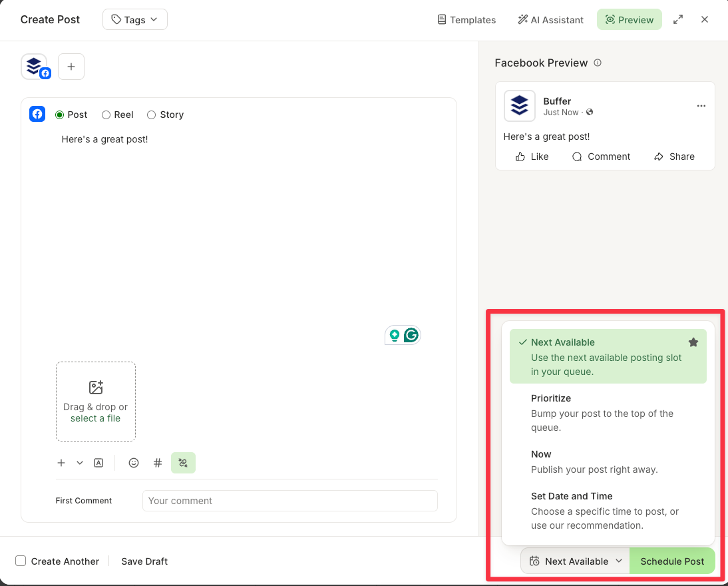This screenshot has height=586, width=728.
Task: Click the blue Facebook icon in the composer
Action: tap(37, 114)
